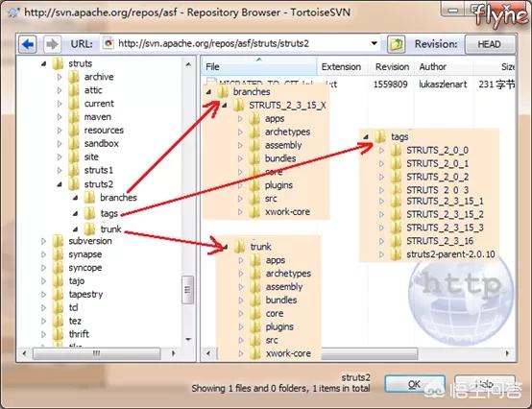This screenshot has height=409, width=532.
Task: Expand the archive tree node
Action: coord(60,77)
